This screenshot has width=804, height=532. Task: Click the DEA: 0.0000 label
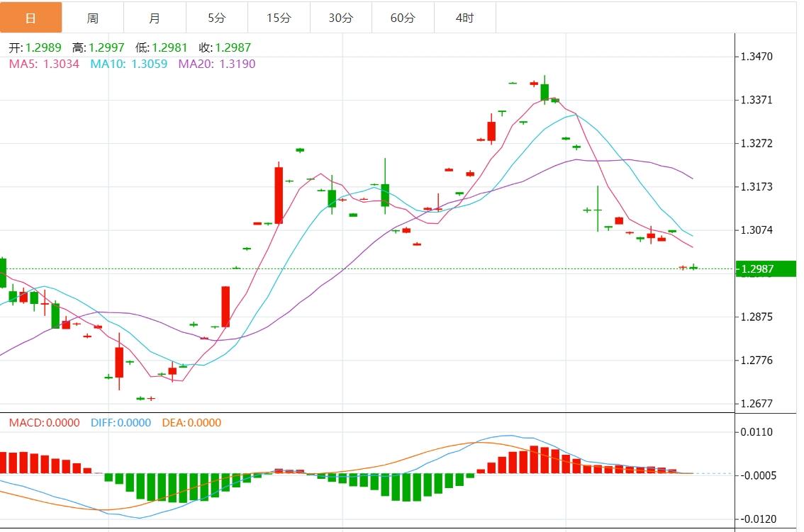pos(191,423)
